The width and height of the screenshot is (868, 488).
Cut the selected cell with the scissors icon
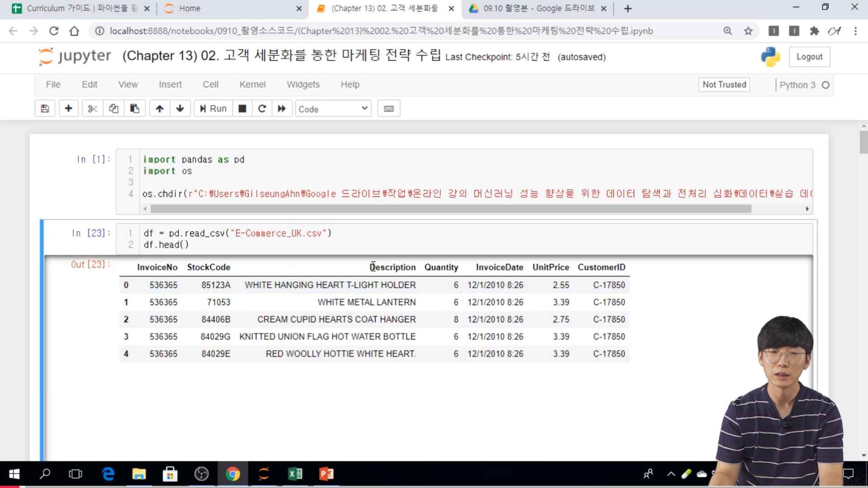[x=92, y=108]
